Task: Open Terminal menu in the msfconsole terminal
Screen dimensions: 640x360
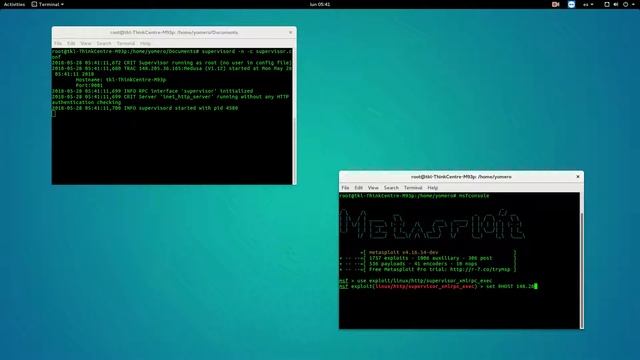Action: [413, 188]
